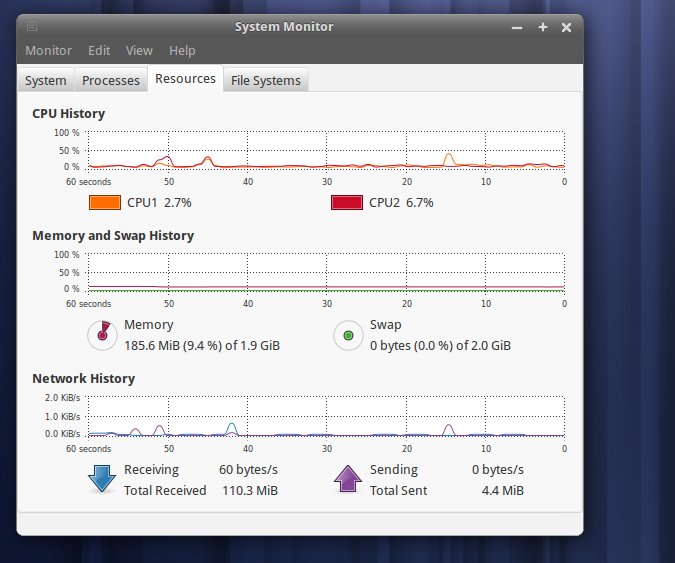Click the Memory pie color picker
The width and height of the screenshot is (675, 563).
click(x=102, y=335)
